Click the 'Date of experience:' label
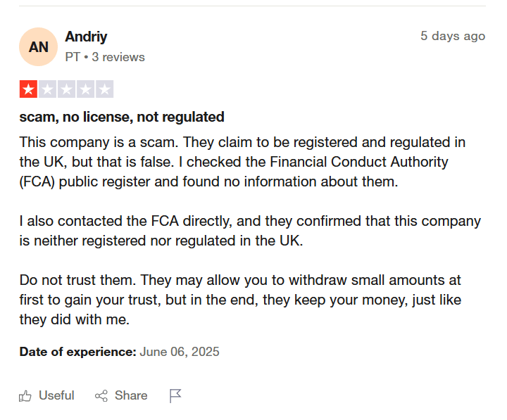The height and width of the screenshot is (420, 507). (x=78, y=352)
